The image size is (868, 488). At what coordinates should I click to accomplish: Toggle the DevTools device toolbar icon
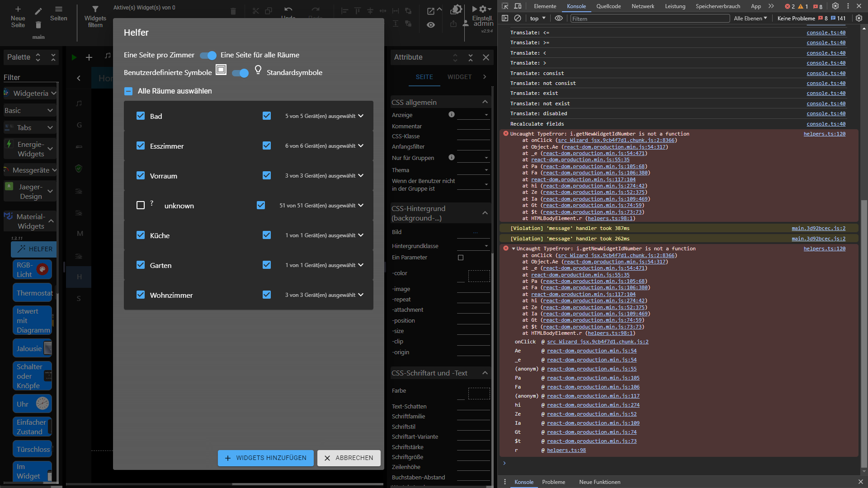tap(518, 6)
